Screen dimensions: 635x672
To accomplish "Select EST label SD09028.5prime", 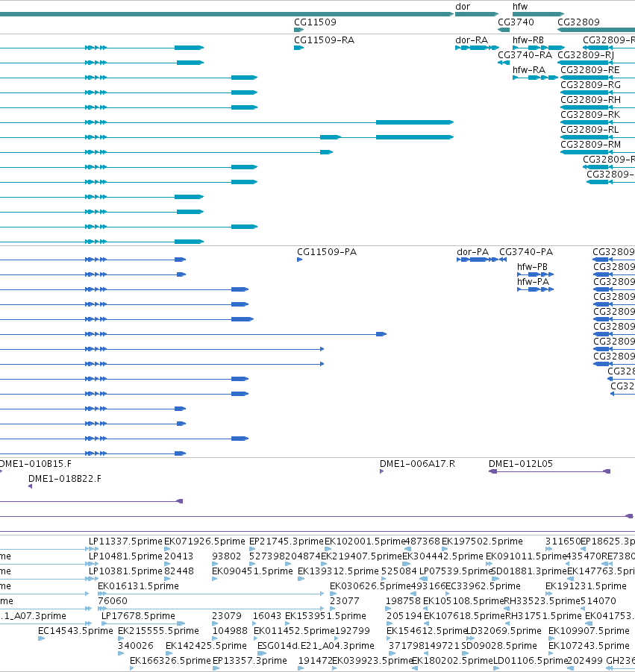I will pyautogui.click(x=499, y=645).
